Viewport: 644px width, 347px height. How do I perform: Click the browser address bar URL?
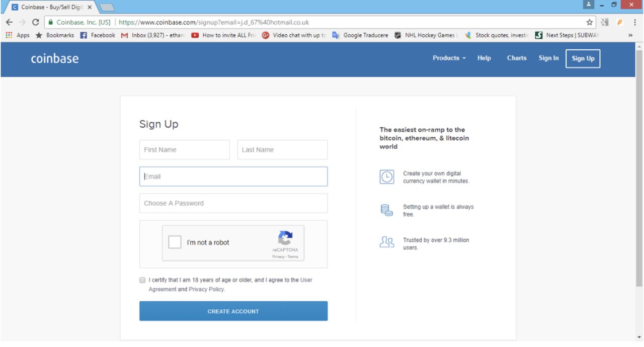[x=214, y=22]
